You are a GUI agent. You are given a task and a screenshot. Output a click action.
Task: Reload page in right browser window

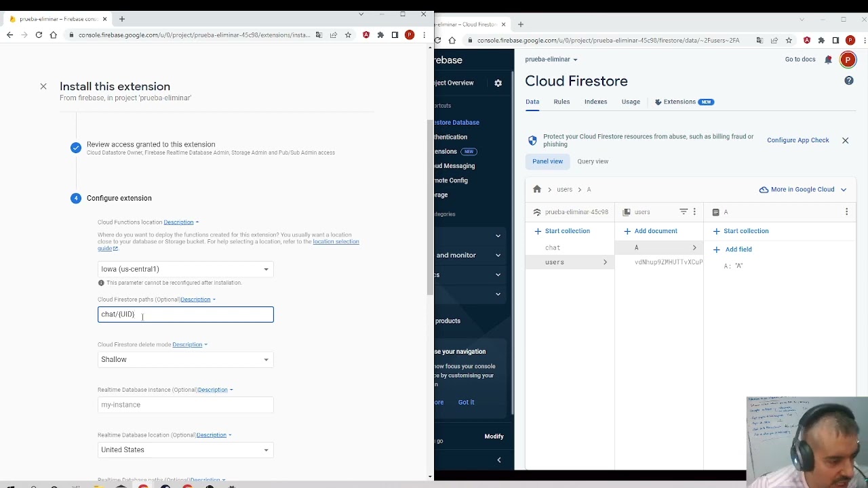(x=438, y=40)
